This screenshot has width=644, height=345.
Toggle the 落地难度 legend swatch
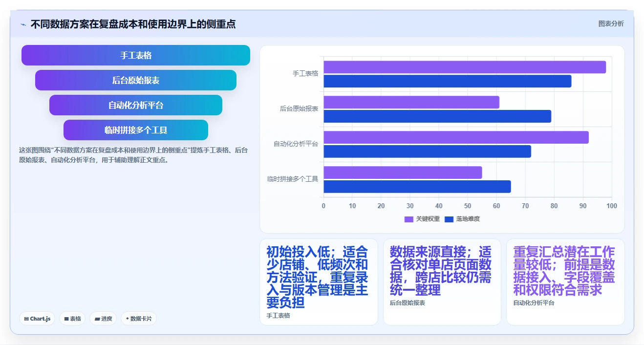click(449, 219)
